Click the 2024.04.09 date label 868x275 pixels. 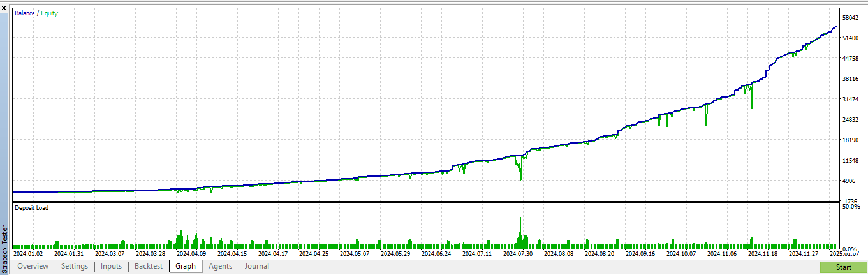click(x=192, y=253)
